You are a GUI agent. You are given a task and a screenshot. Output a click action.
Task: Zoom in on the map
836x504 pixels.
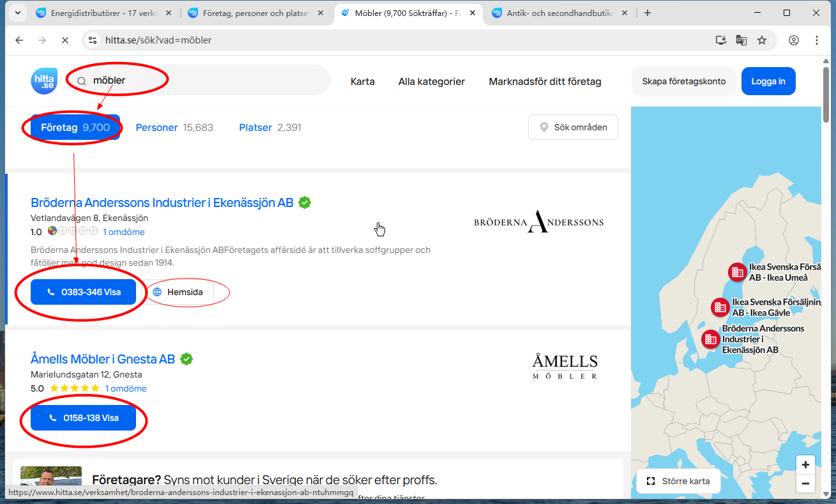pos(806,464)
